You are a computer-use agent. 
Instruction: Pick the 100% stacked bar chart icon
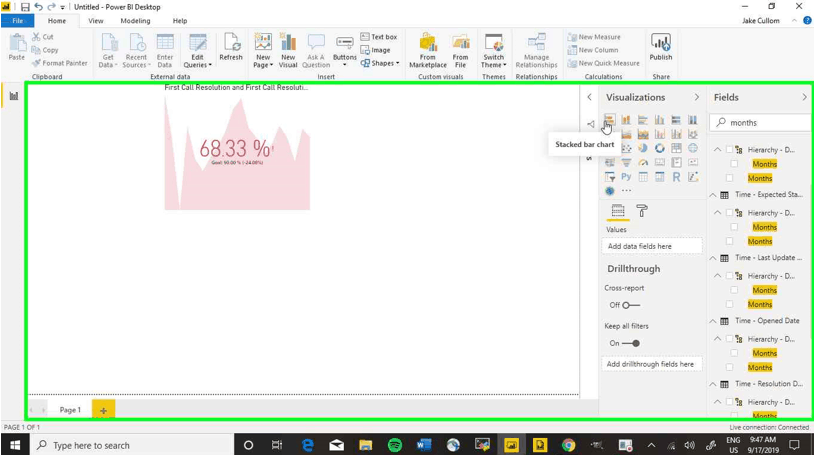[x=676, y=120]
